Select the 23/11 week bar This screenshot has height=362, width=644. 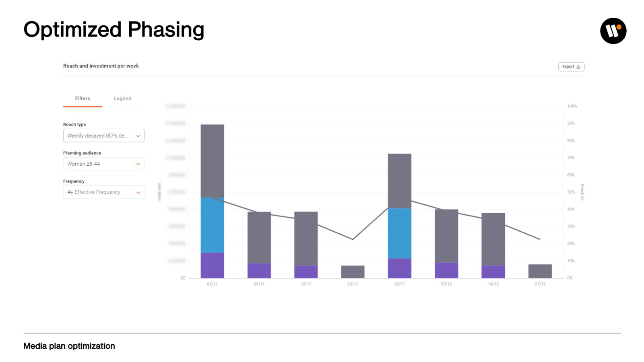tap(353, 272)
